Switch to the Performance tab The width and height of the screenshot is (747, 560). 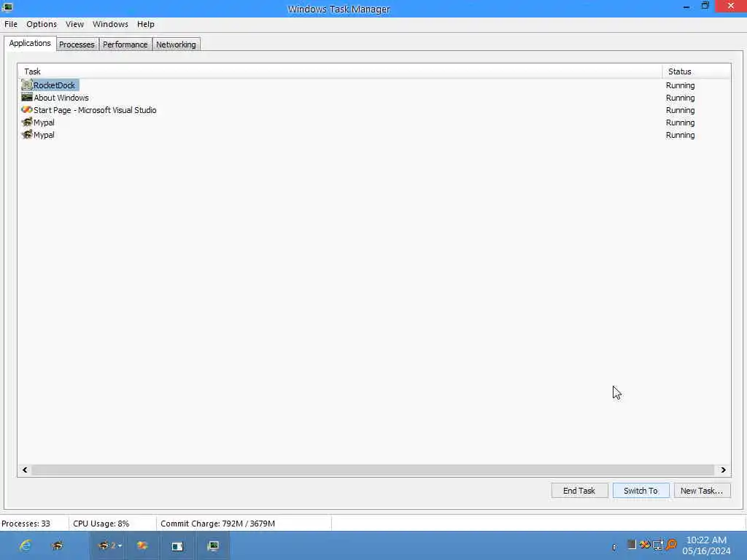point(125,44)
